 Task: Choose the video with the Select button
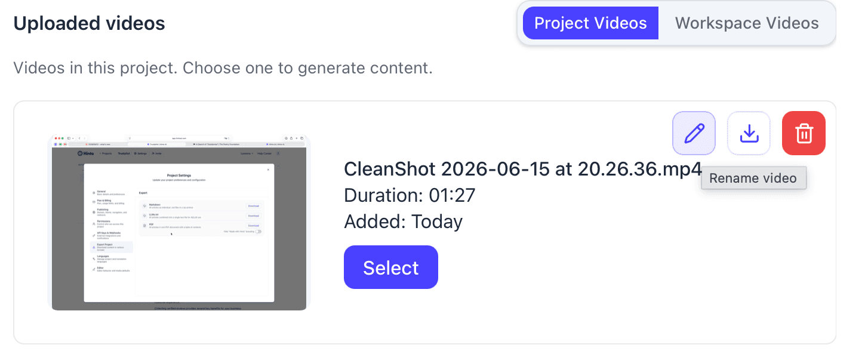[x=391, y=267]
